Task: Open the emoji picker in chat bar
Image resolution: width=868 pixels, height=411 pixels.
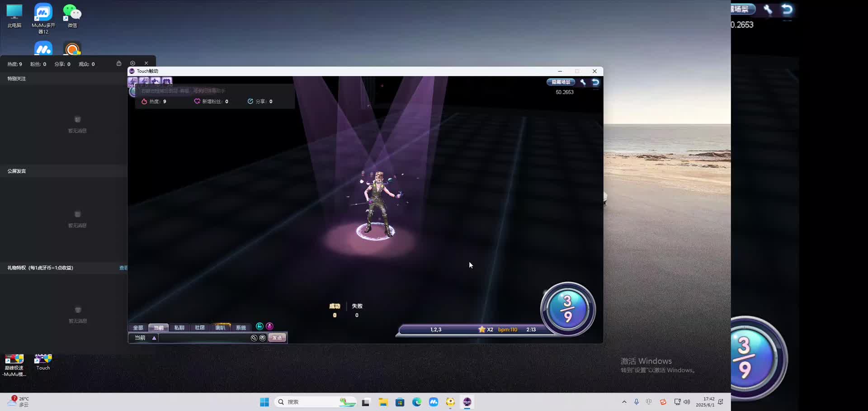Action: 262,338
